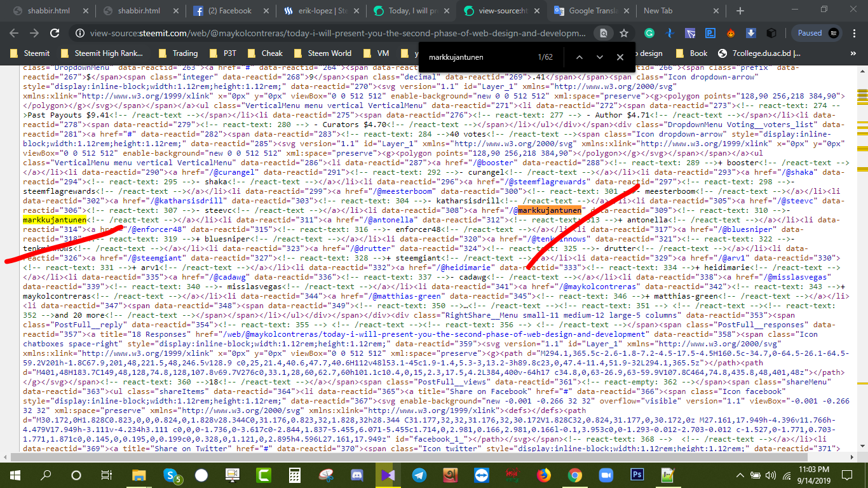
Task: Switch to the erik-lopez Steemit tab
Action: click(320, 11)
